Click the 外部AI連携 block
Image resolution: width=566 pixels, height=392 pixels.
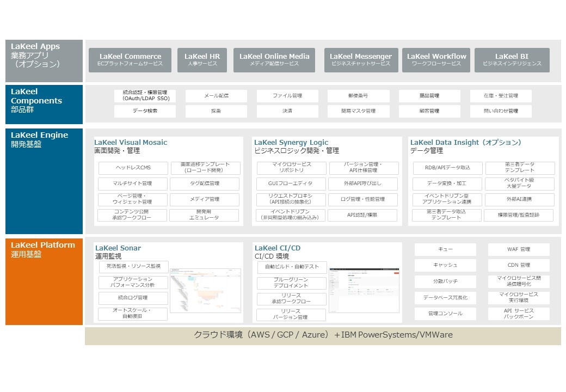[519, 200]
